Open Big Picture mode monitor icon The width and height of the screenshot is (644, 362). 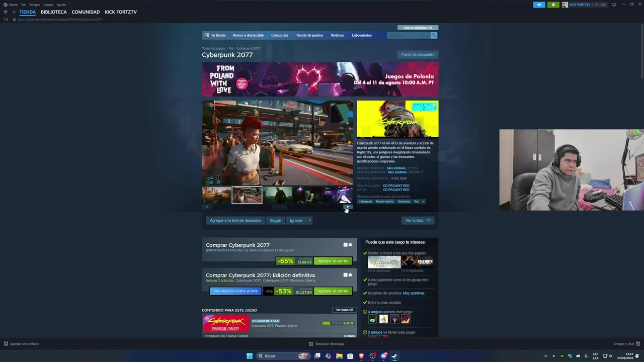[x=614, y=5]
